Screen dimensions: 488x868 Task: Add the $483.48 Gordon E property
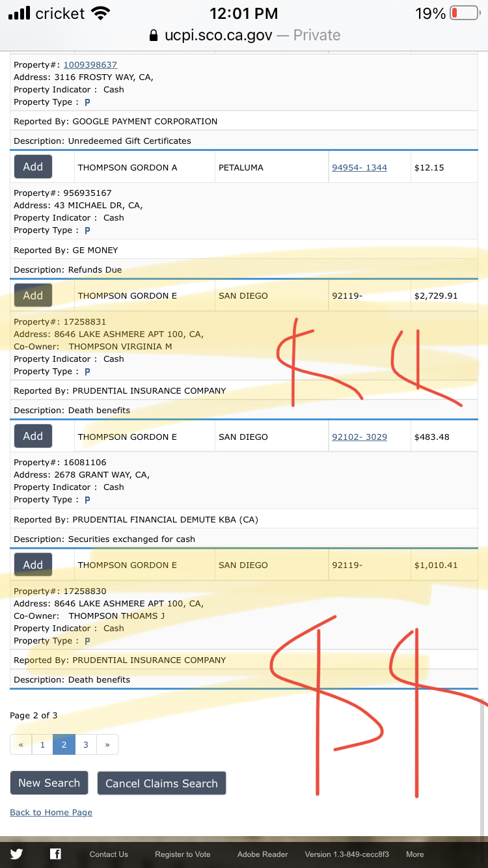click(33, 436)
